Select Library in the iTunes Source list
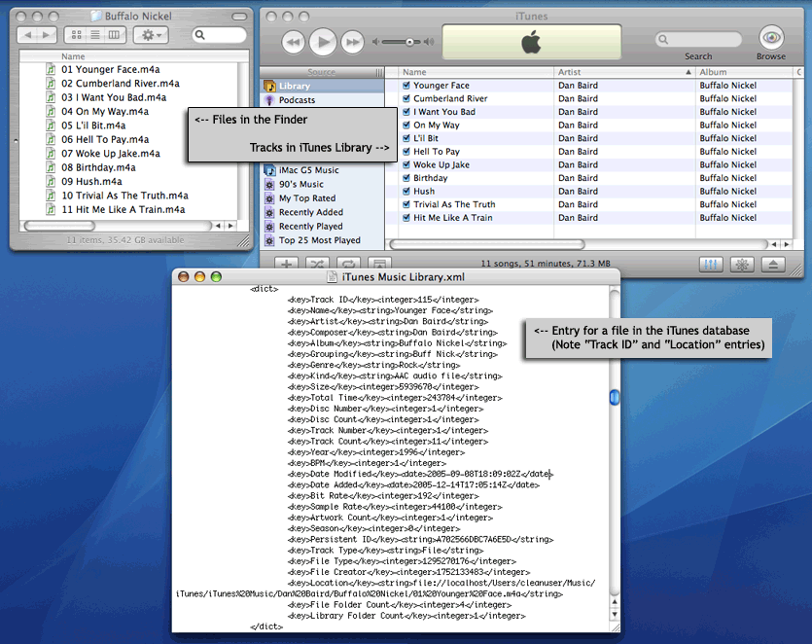 tap(322, 86)
